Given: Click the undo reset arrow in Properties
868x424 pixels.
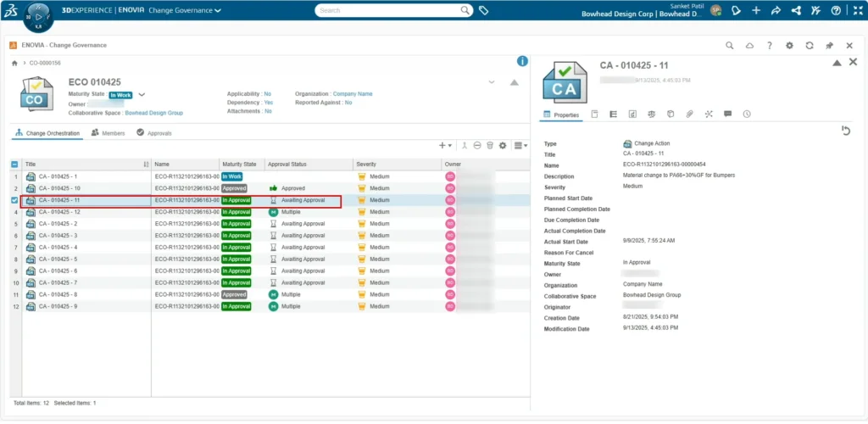Looking at the screenshot, I should tap(845, 131).
